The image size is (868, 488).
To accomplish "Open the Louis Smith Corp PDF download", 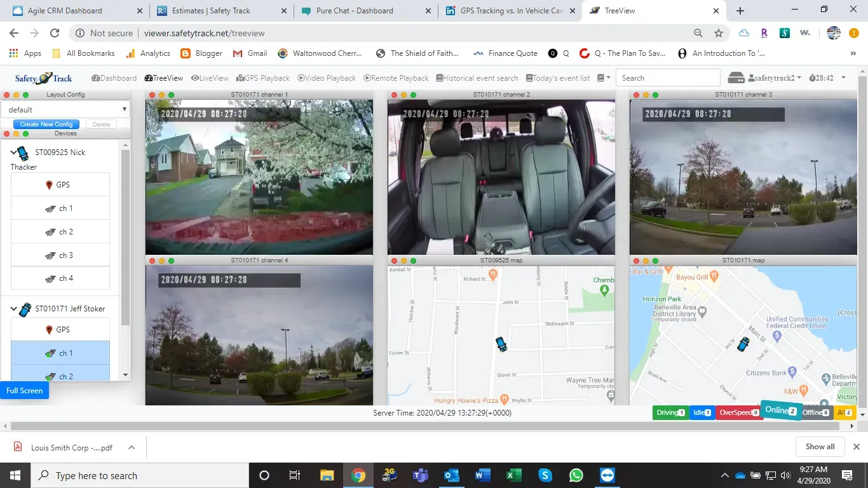I will 70,447.
